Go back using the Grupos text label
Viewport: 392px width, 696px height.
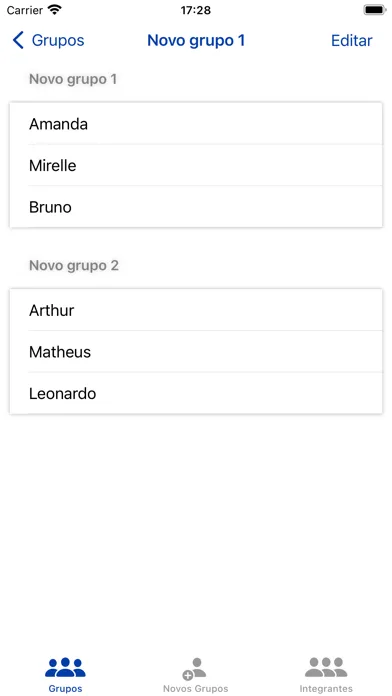(58, 40)
